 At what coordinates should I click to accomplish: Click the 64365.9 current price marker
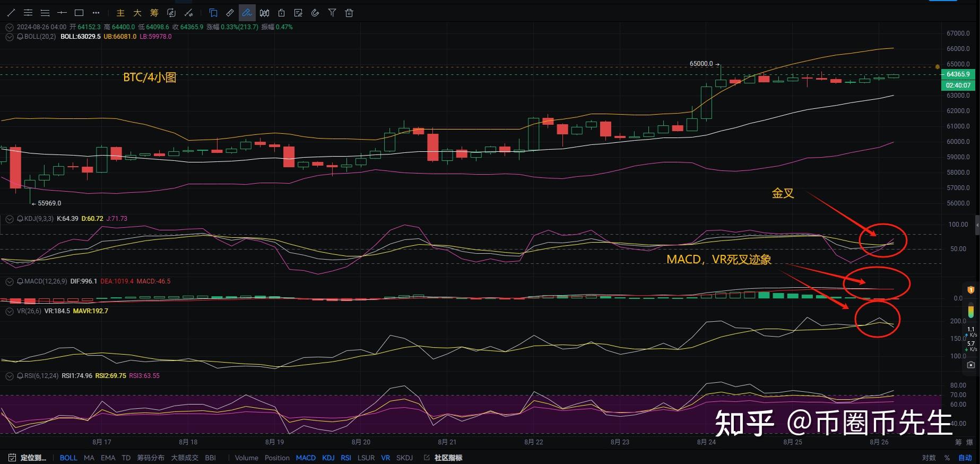pyautogui.click(x=958, y=74)
